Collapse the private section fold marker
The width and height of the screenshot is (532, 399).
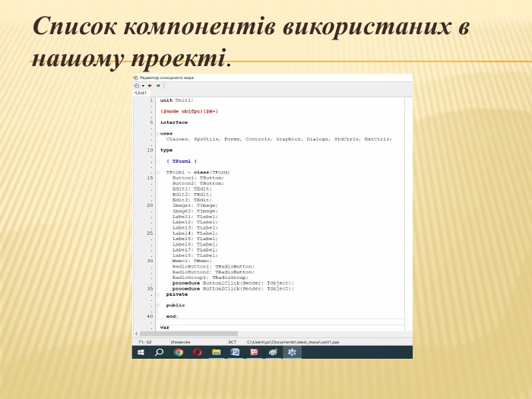click(157, 295)
